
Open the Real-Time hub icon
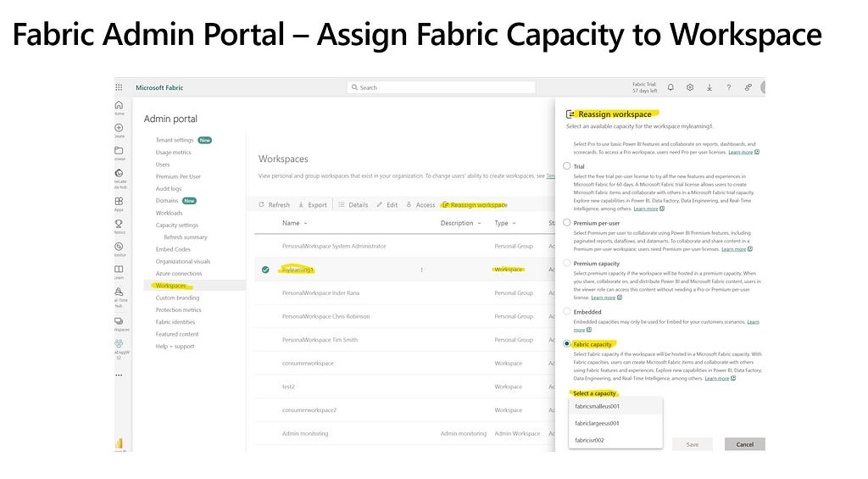click(119, 292)
